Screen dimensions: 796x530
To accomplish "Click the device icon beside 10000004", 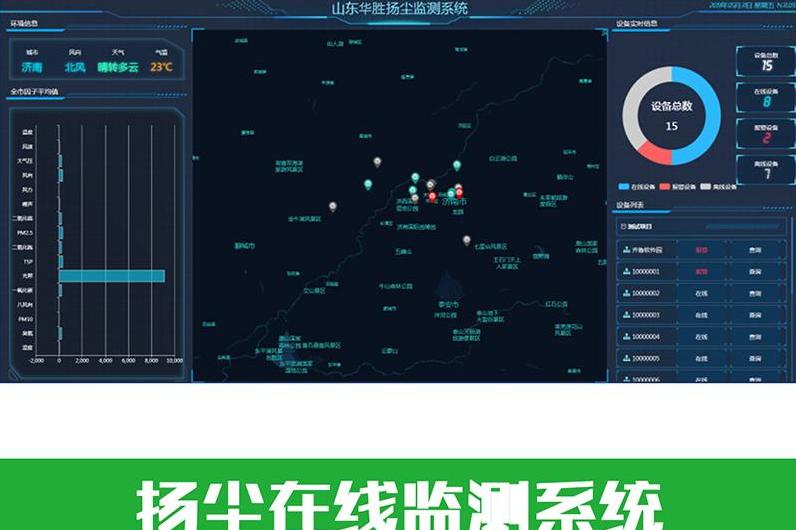I will pyautogui.click(x=626, y=336).
